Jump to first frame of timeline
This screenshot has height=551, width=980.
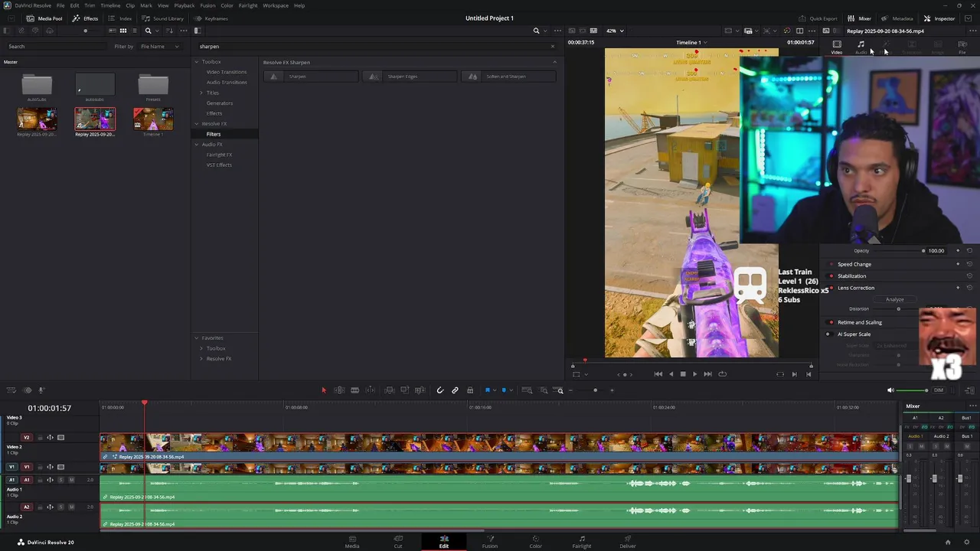tap(658, 374)
